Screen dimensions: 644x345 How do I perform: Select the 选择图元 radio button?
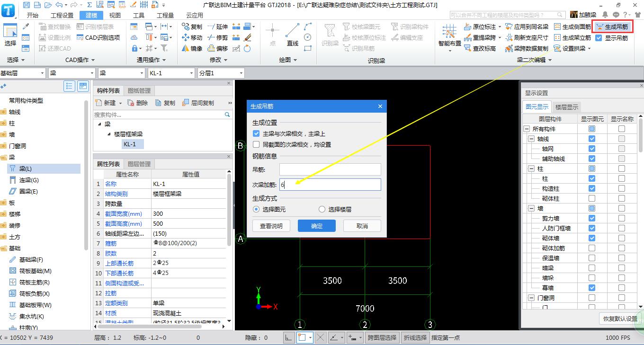256,209
